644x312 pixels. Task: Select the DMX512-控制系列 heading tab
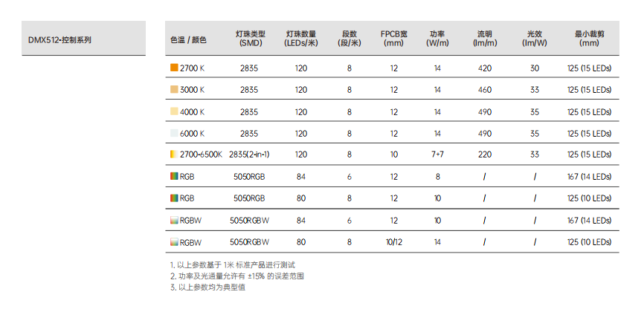tap(84, 38)
